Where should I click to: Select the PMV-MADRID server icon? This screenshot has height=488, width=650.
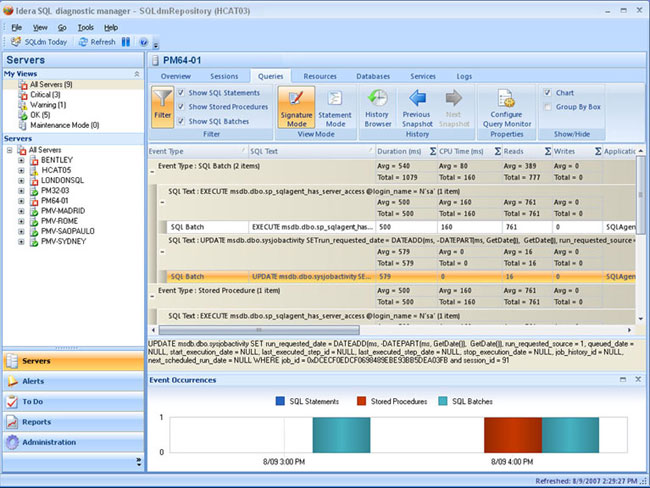pos(34,211)
